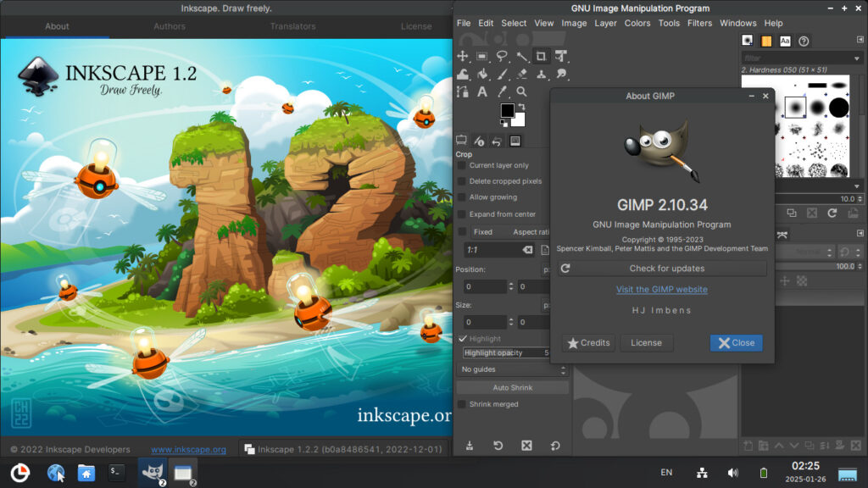Image resolution: width=868 pixels, height=488 pixels.
Task: Select the Text tool in GIMP
Action: tap(482, 91)
